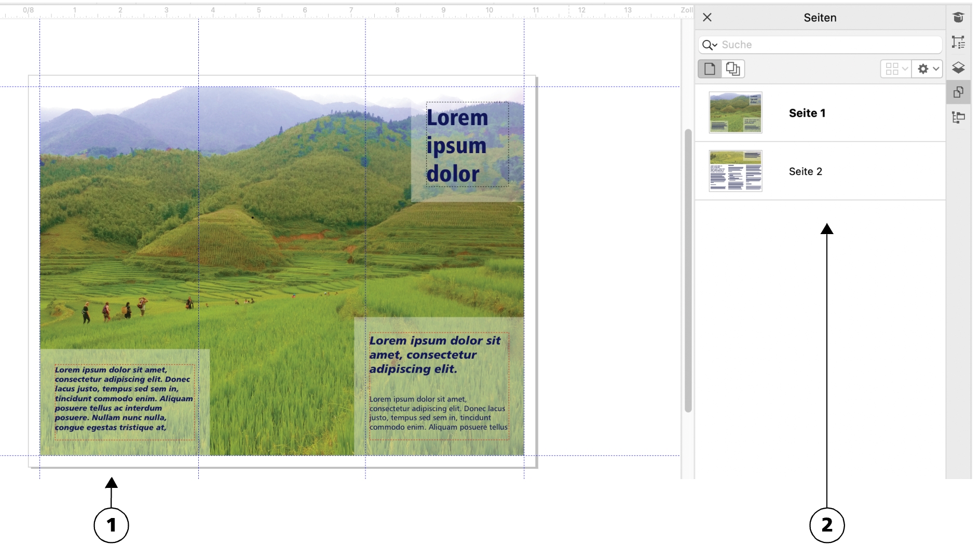Open the tree-structure docker icon below Pages
This screenshot has height=545, width=980.
click(x=958, y=117)
